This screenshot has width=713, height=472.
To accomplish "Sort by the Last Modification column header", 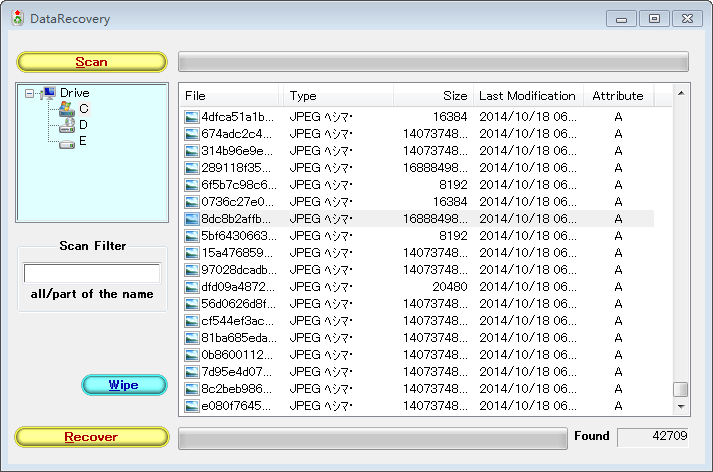I will coord(528,96).
